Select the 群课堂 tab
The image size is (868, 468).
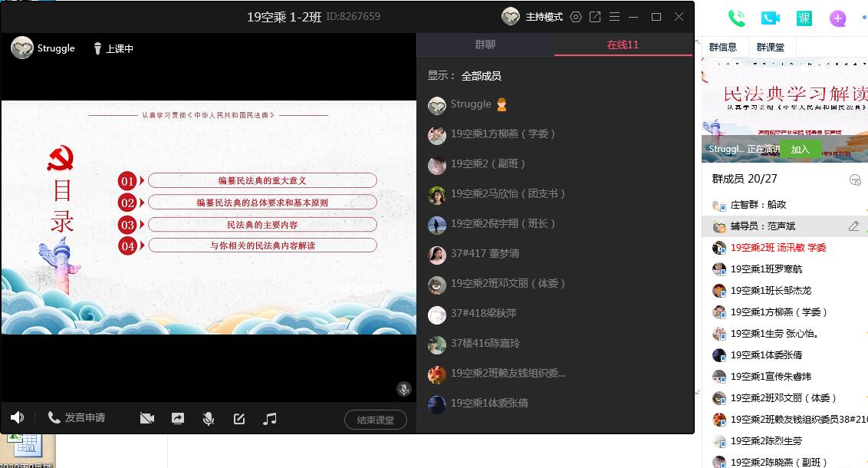click(771, 47)
